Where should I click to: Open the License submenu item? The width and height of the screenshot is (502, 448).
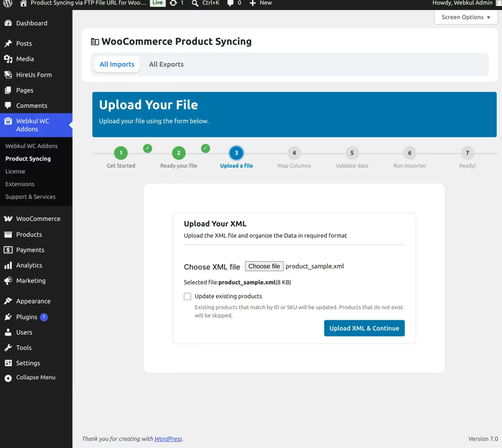[x=15, y=171]
